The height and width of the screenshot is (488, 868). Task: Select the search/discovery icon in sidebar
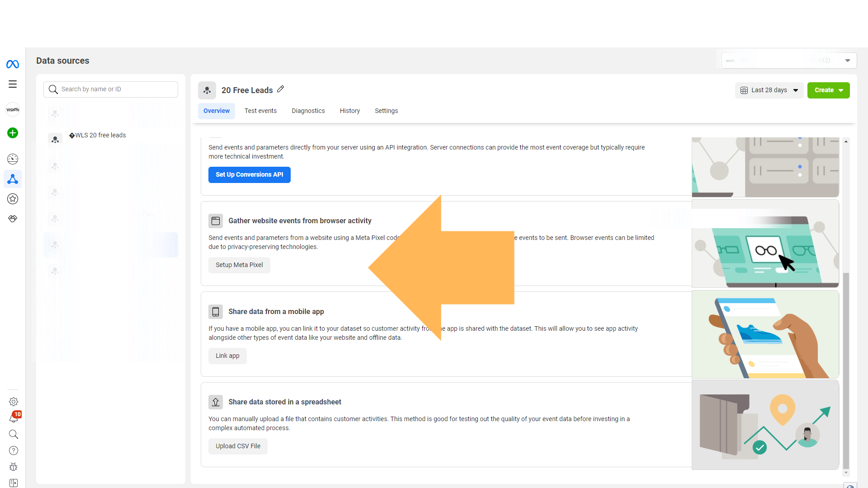[x=13, y=434]
